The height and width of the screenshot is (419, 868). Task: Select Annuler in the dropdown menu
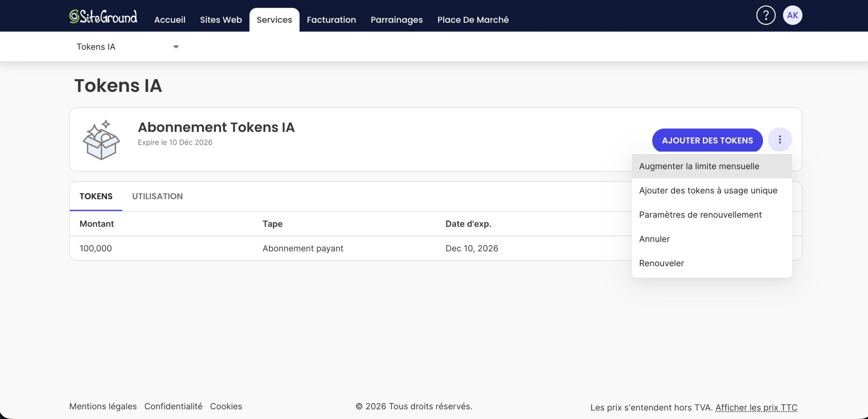712,239
